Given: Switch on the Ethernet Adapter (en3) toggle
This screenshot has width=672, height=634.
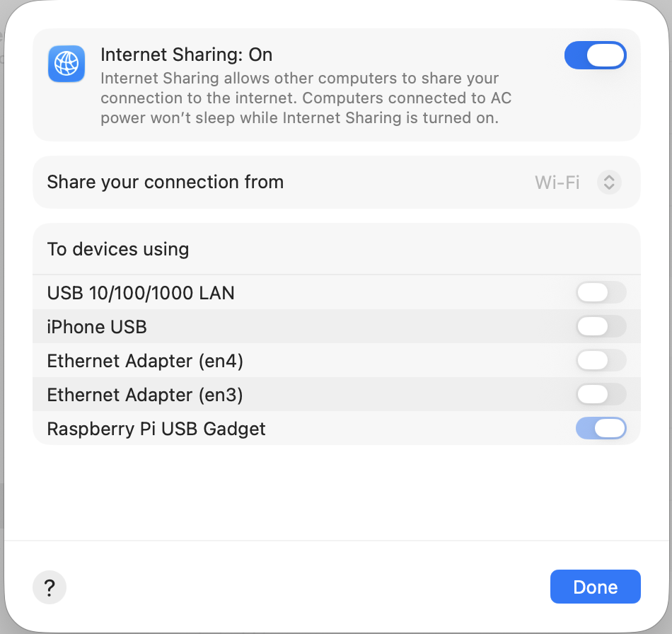Looking at the screenshot, I should pyautogui.click(x=601, y=394).
